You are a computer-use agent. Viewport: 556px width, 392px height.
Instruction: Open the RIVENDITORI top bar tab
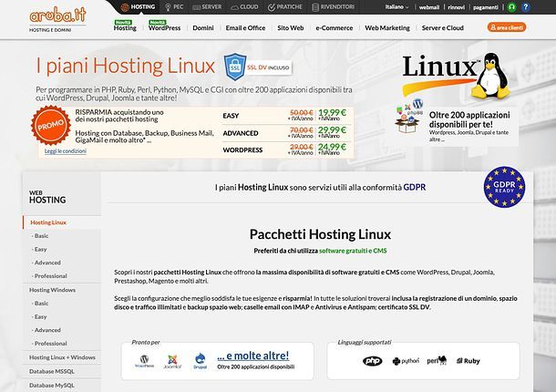click(333, 7)
